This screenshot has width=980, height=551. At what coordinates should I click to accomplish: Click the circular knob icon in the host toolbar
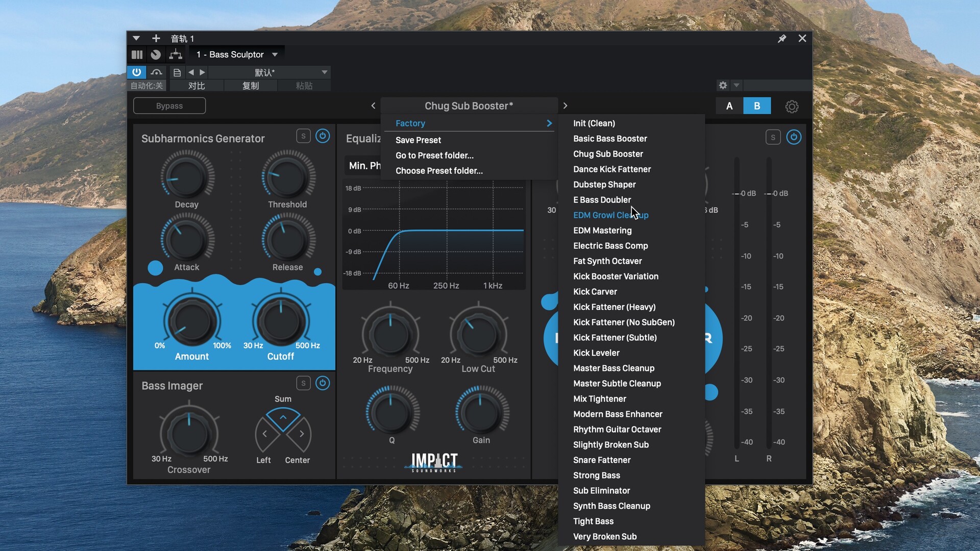[x=156, y=55]
